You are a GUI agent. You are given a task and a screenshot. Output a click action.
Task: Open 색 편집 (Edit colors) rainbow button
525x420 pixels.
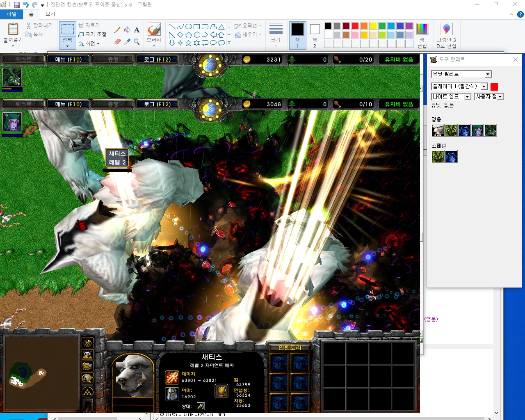point(422,36)
